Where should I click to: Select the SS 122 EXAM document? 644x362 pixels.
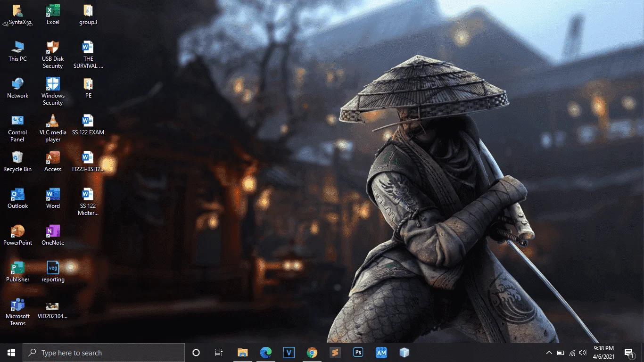point(88,125)
